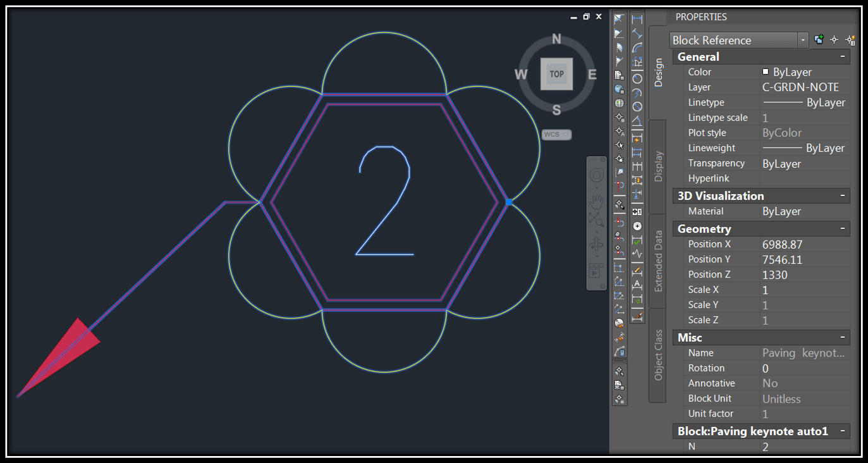Select the dimension Inspection tool
This screenshot has height=463, width=868.
[x=637, y=240]
